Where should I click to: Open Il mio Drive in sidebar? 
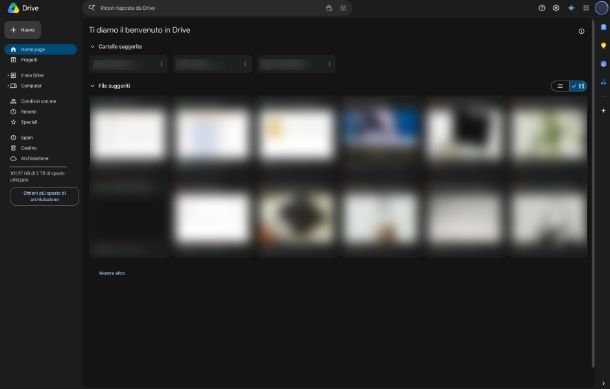(33, 75)
